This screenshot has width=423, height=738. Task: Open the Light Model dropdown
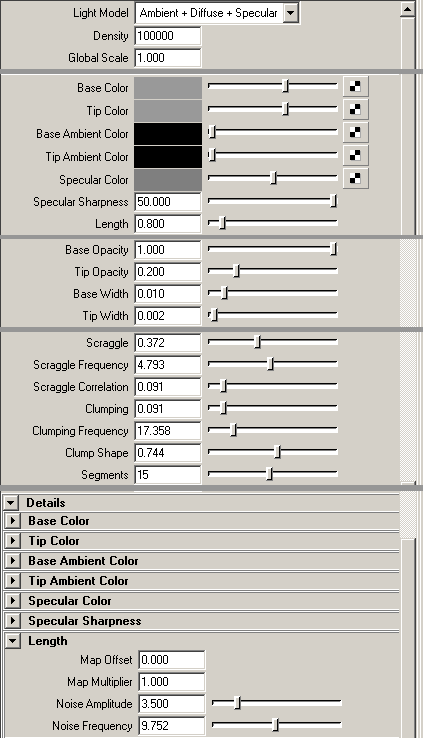tap(291, 13)
